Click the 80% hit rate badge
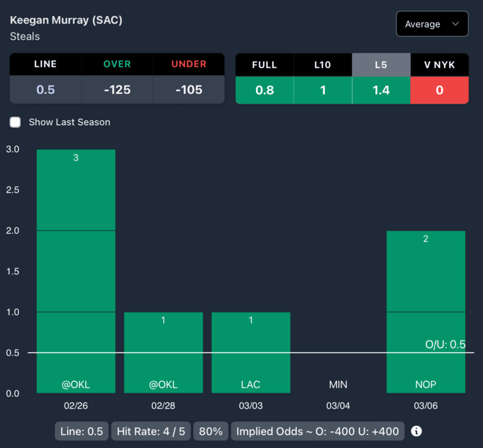Viewport: 483px width, 448px height. 211,431
